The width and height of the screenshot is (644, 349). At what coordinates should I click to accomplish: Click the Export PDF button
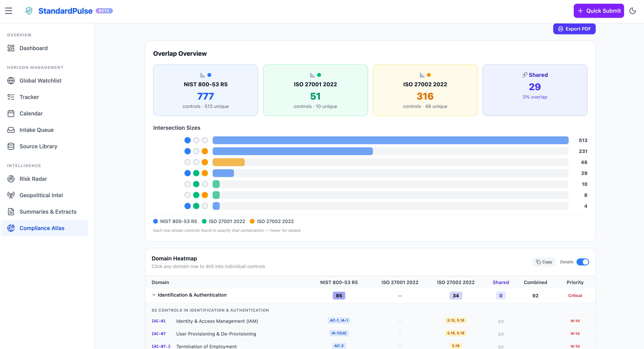coord(574,29)
